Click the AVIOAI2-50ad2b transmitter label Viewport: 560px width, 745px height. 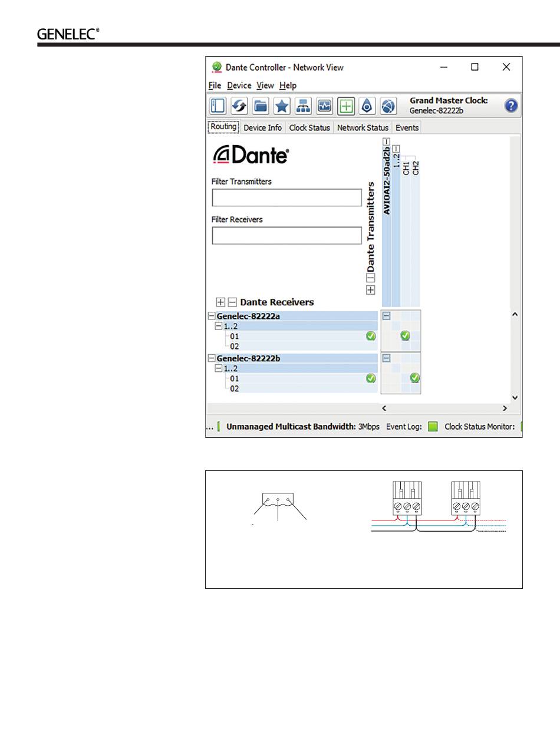[387, 180]
